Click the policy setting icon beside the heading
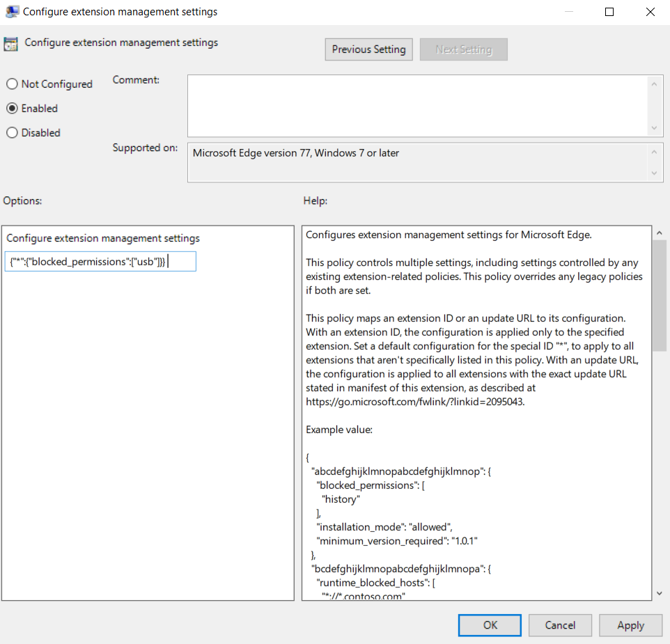Image resolution: width=670 pixels, height=644 pixels. click(x=10, y=42)
